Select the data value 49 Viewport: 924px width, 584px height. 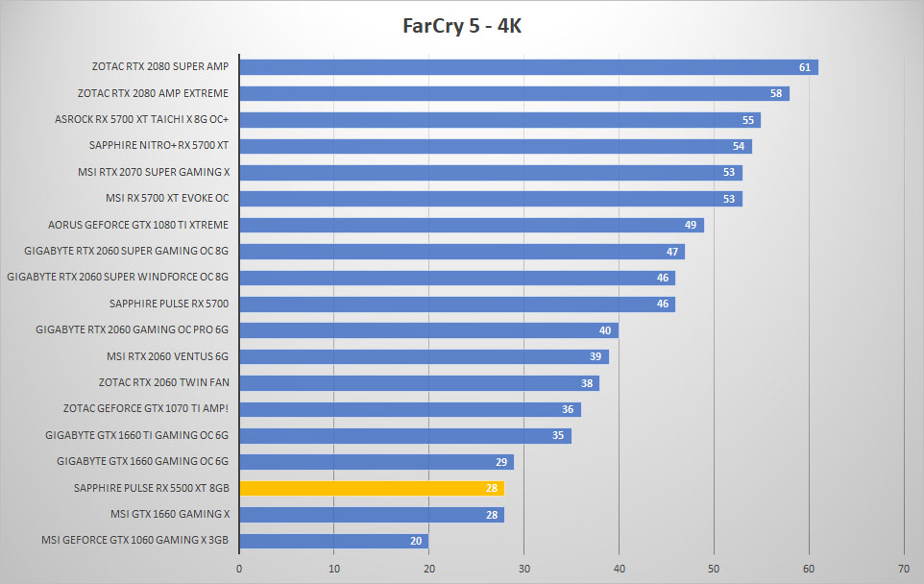pyautogui.click(x=691, y=225)
